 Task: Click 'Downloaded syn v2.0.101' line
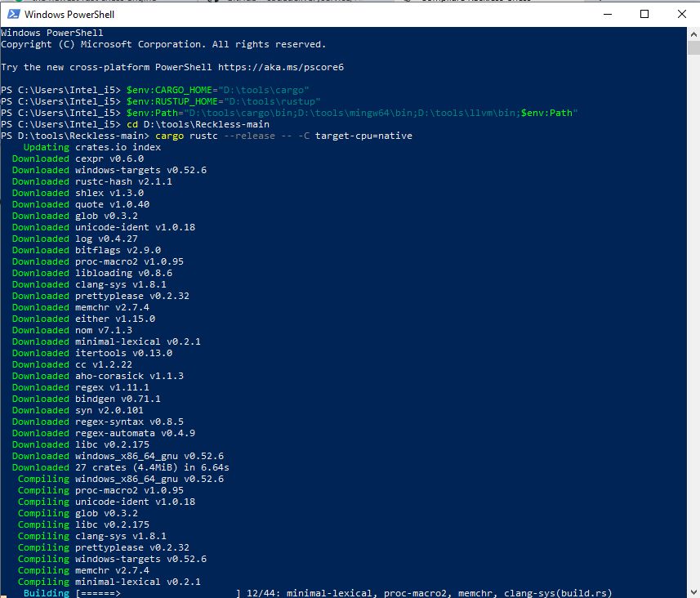78,410
